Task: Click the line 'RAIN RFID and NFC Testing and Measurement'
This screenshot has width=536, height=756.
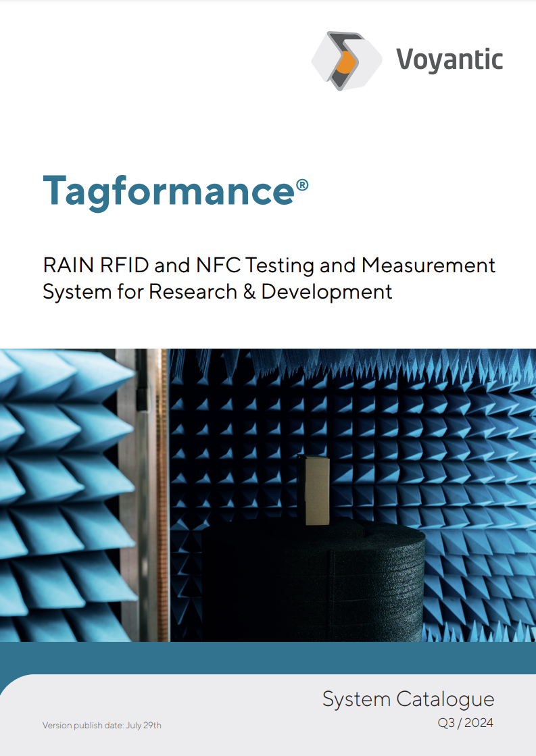Action: coord(269,266)
